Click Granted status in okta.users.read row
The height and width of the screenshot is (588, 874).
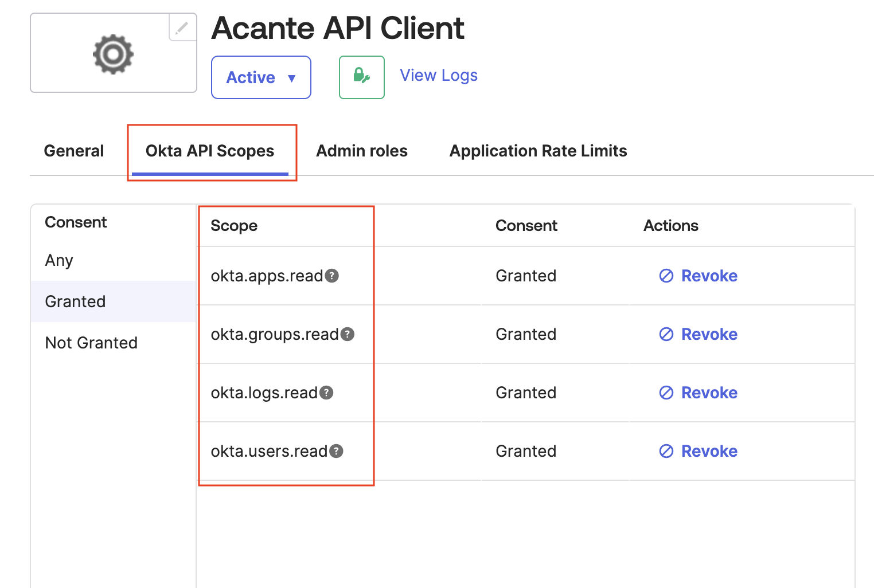pos(526,451)
